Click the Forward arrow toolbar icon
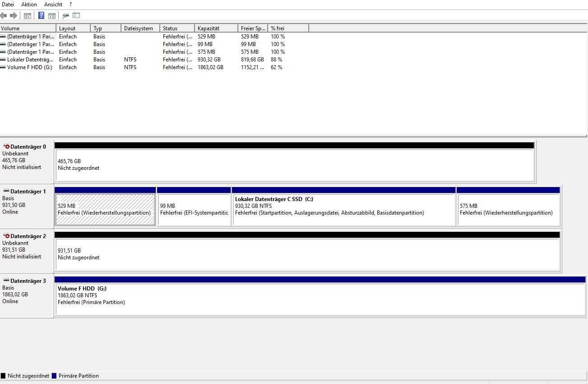This screenshot has width=588, height=384. [x=14, y=15]
